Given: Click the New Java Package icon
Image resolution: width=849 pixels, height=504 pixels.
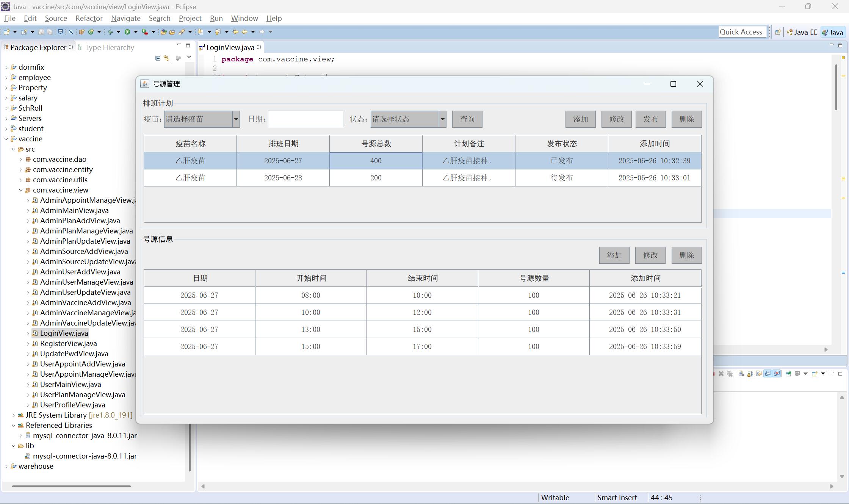Looking at the screenshot, I should 81,32.
